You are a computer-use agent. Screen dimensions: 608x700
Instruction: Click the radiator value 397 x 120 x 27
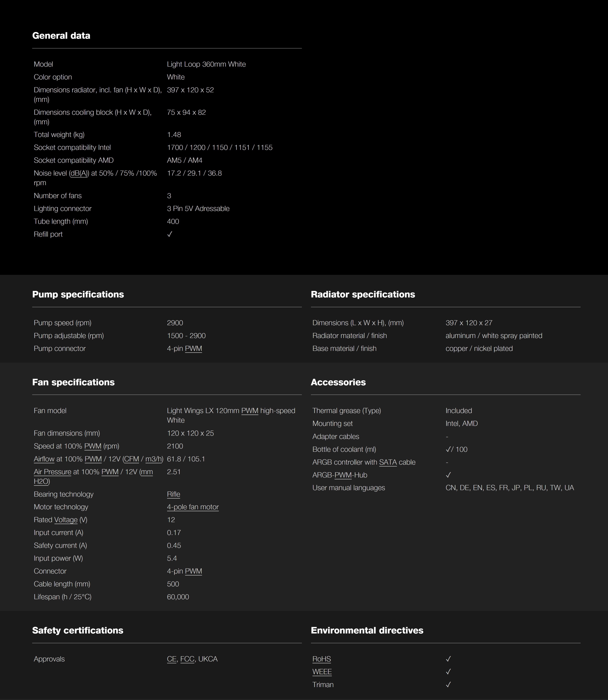[469, 323]
